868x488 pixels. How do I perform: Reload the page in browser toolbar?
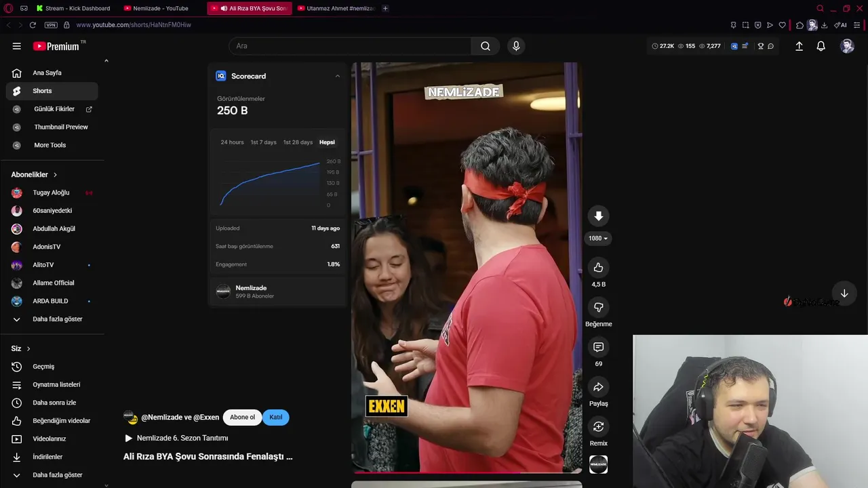click(x=33, y=25)
